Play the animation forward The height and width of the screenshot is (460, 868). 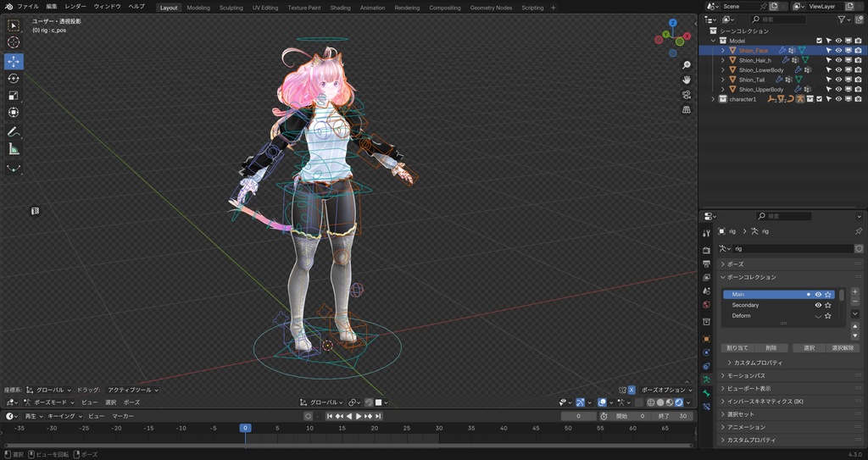(x=359, y=416)
